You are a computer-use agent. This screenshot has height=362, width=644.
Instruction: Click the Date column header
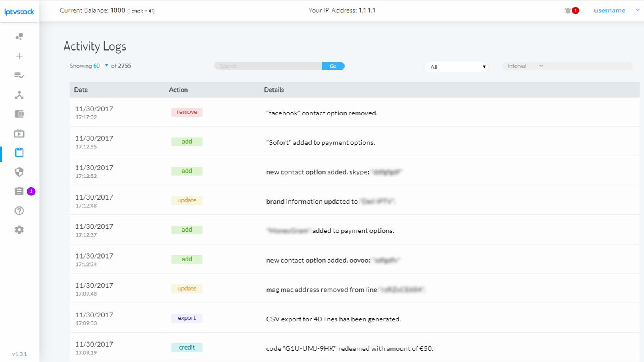[81, 90]
